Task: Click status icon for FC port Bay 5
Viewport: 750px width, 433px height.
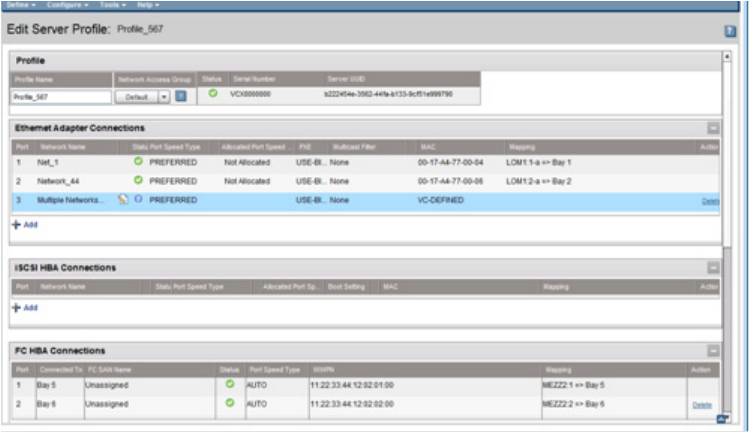Action: pos(230,384)
